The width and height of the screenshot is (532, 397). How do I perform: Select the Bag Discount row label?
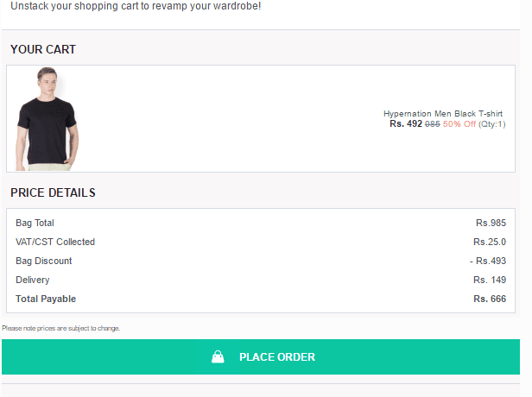44,261
